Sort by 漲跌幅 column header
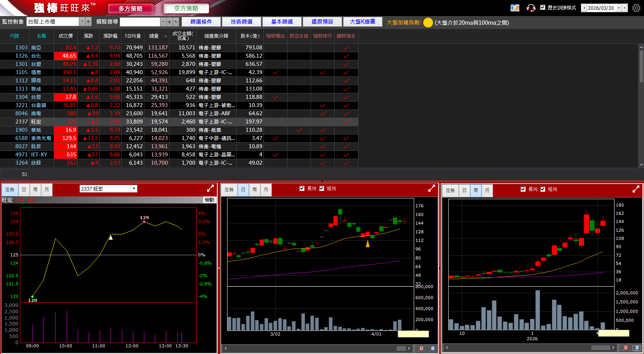The image size is (644, 354). point(110,36)
